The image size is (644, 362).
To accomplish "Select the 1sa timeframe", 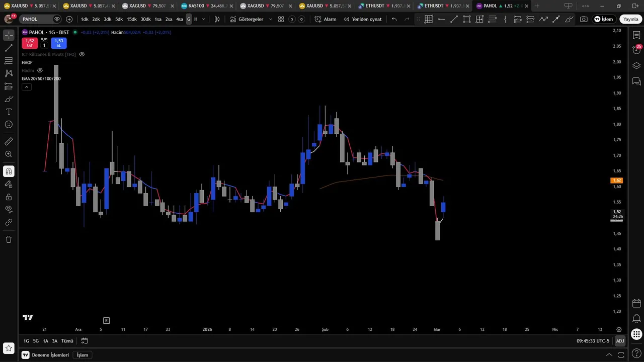I will coord(158,19).
